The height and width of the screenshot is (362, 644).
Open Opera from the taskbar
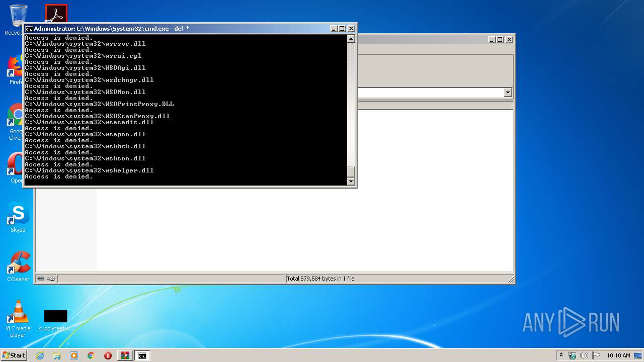(108, 355)
